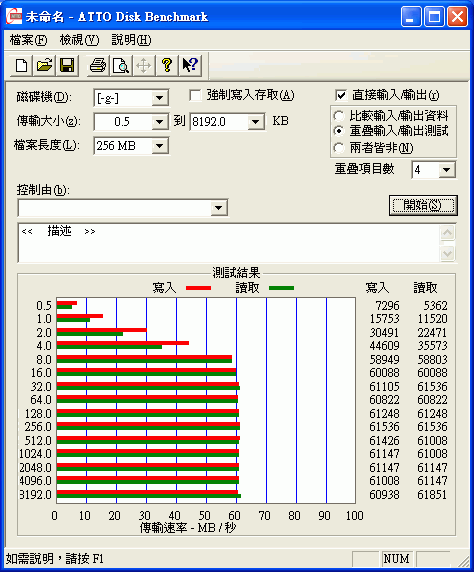474x572 pixels.
Task: Click the window resize grip corner
Action: [x=464, y=561]
